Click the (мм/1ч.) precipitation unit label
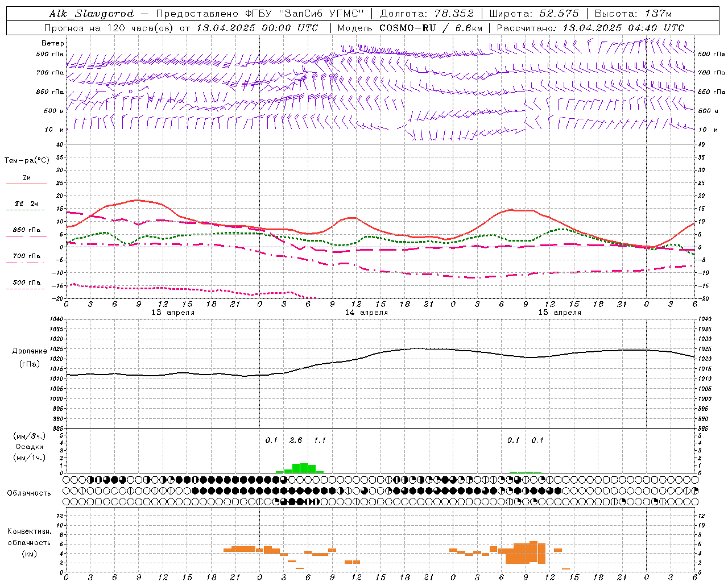This screenshot has height=582, width=728. click(x=30, y=458)
